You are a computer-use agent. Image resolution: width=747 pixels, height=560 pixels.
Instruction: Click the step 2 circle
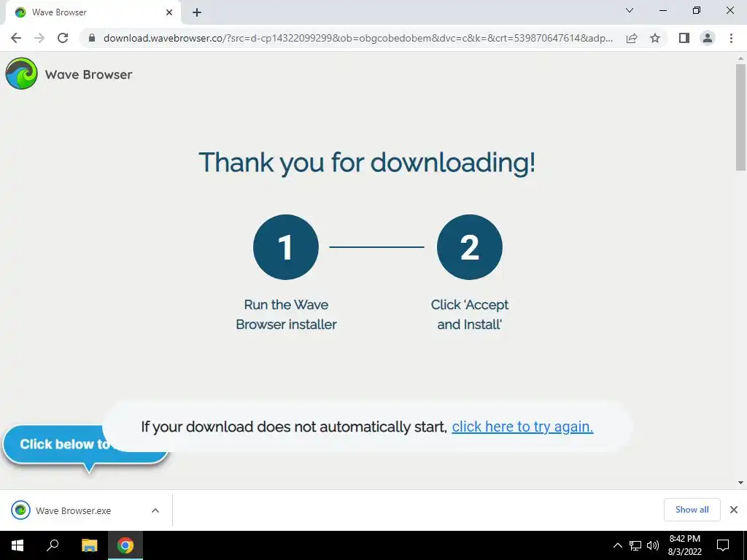coord(469,247)
